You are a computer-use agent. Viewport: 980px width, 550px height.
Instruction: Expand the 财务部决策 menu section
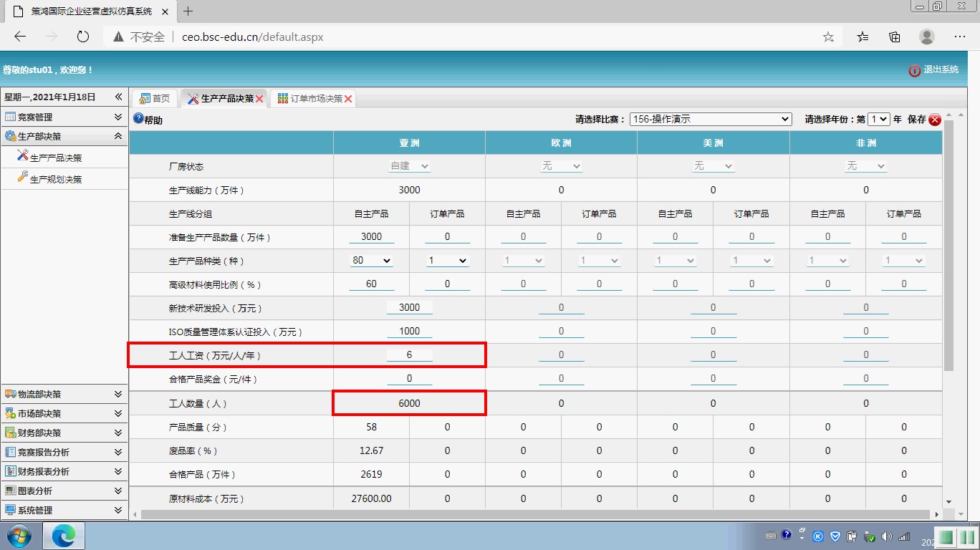[x=64, y=433]
